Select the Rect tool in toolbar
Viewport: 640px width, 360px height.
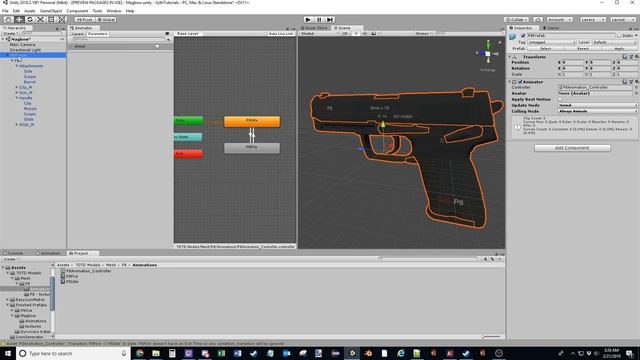click(x=51, y=20)
